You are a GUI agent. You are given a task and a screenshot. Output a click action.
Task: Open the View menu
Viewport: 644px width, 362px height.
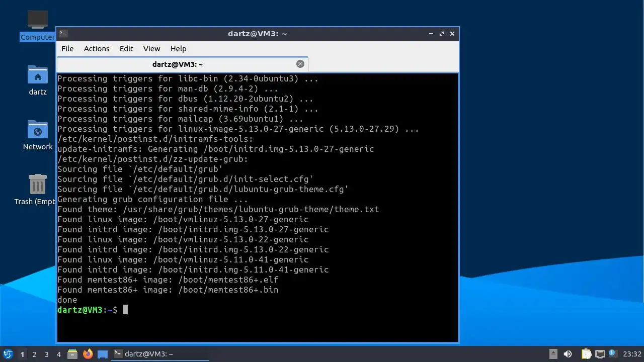pyautogui.click(x=151, y=49)
